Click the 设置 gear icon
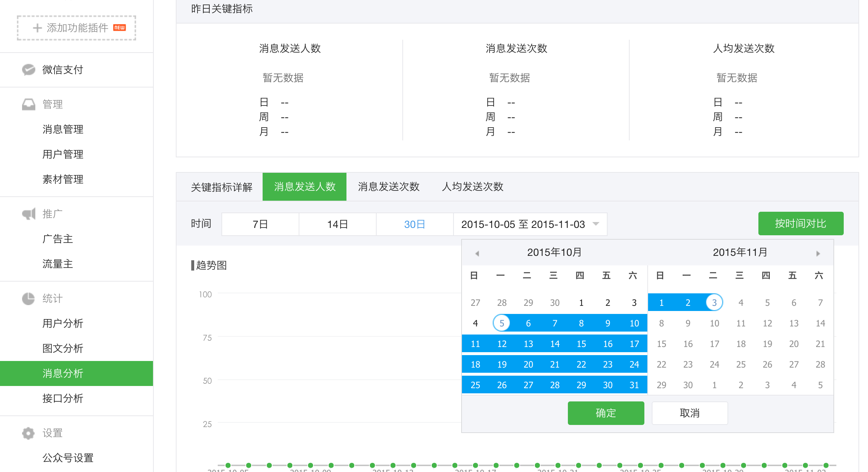Viewport: 868px width, 472px height. coord(28,433)
